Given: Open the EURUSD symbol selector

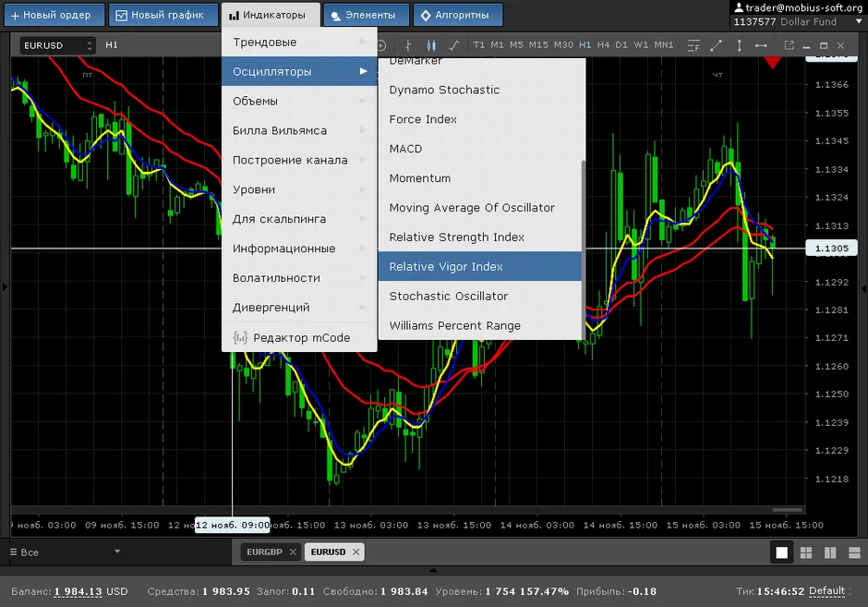Looking at the screenshot, I should click(57, 45).
